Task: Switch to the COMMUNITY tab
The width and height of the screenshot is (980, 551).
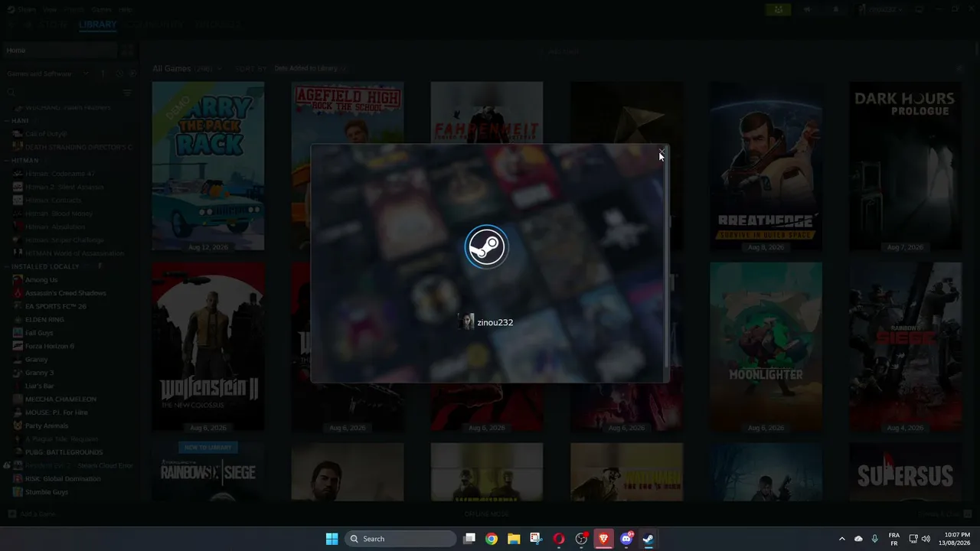Action: pyautogui.click(x=155, y=24)
